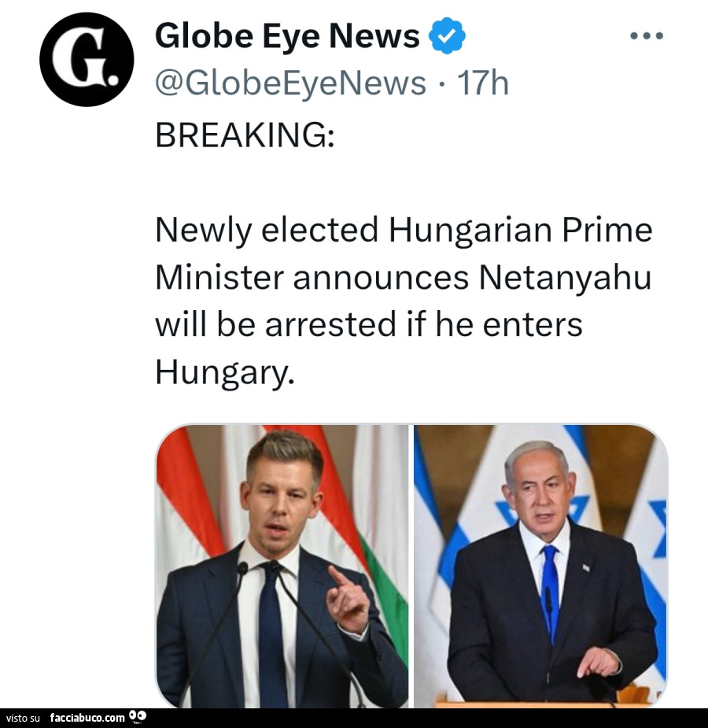Open the left photo with Hungarian flag
708x728 pixels.
[x=282, y=565]
